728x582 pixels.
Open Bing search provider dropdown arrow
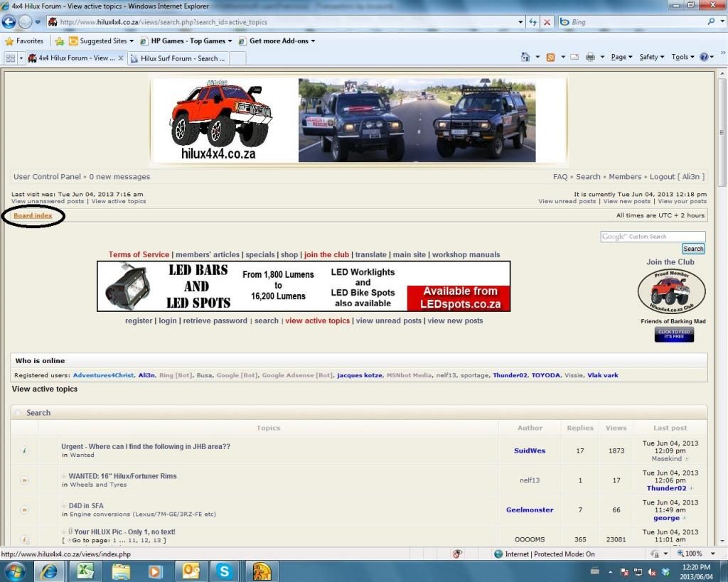click(x=722, y=21)
